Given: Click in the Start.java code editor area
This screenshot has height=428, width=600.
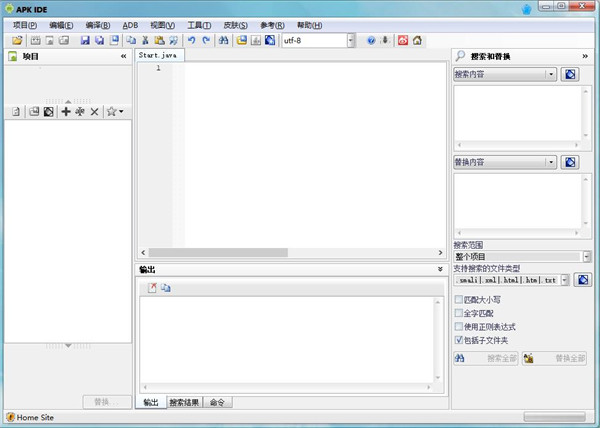Looking at the screenshot, I should (x=315, y=155).
